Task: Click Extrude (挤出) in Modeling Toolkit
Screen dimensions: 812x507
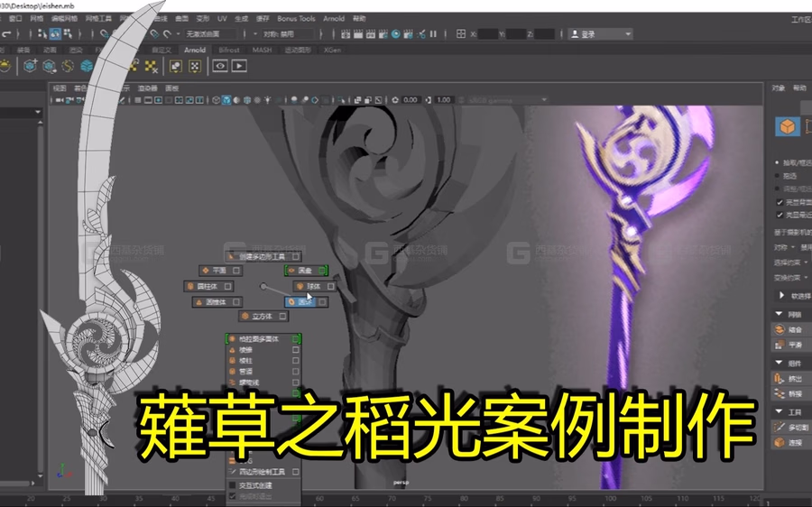Action: click(789, 379)
